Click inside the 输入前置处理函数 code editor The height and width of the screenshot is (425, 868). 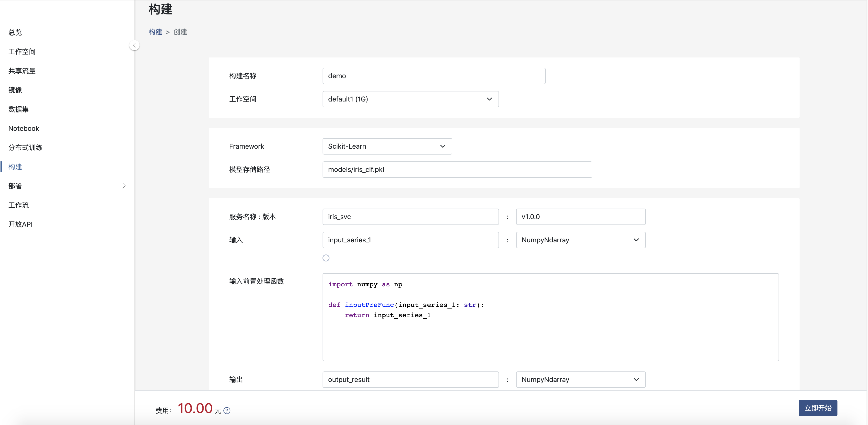click(x=550, y=334)
